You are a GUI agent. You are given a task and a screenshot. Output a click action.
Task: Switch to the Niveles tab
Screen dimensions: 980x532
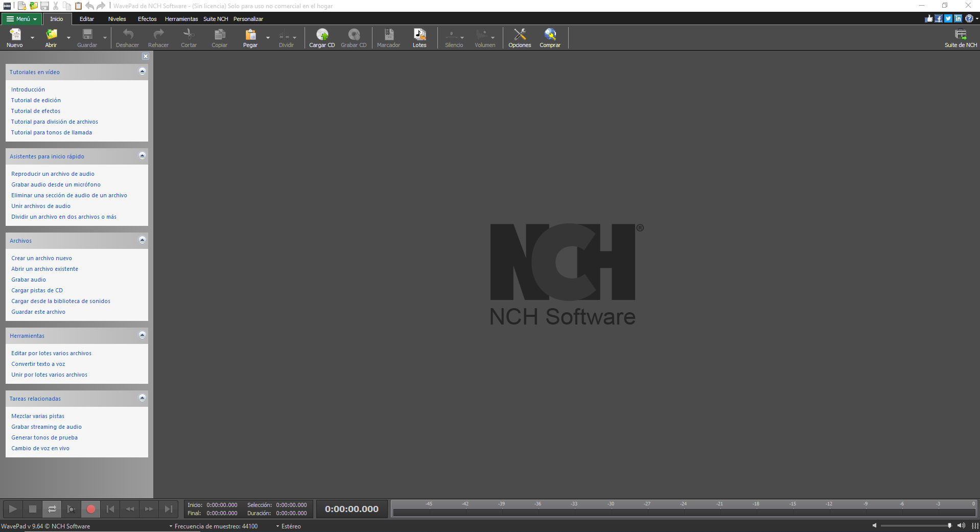click(x=117, y=19)
